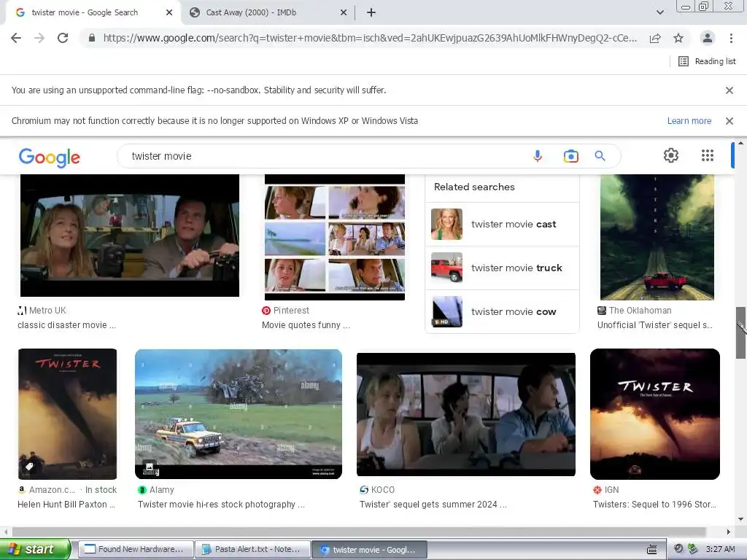747x560 pixels.
Task: Start a voice search with microphone
Action: tap(538, 156)
